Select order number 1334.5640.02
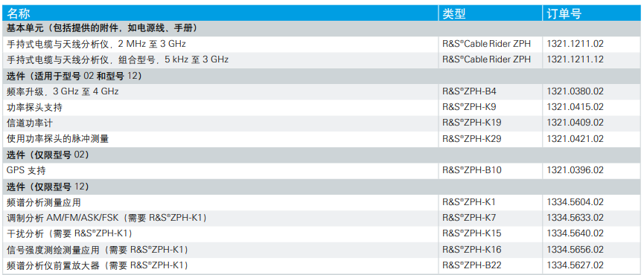The height and width of the screenshot is (275, 644). coord(575,233)
